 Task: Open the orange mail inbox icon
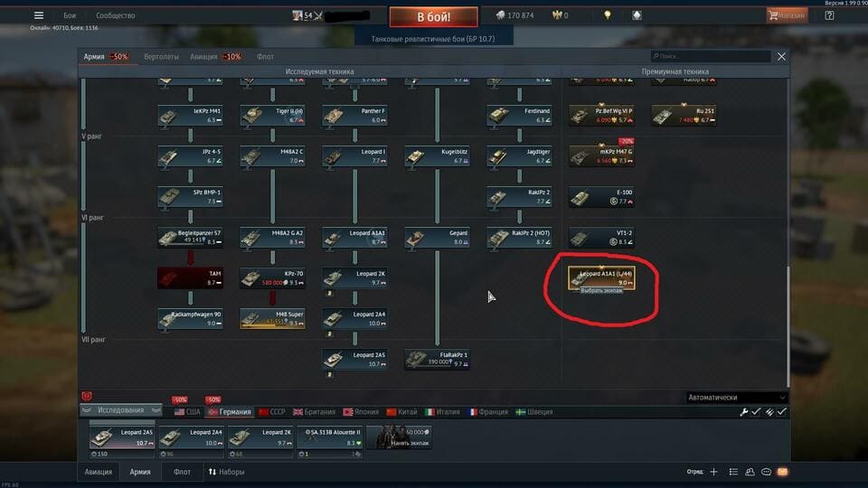click(x=782, y=472)
